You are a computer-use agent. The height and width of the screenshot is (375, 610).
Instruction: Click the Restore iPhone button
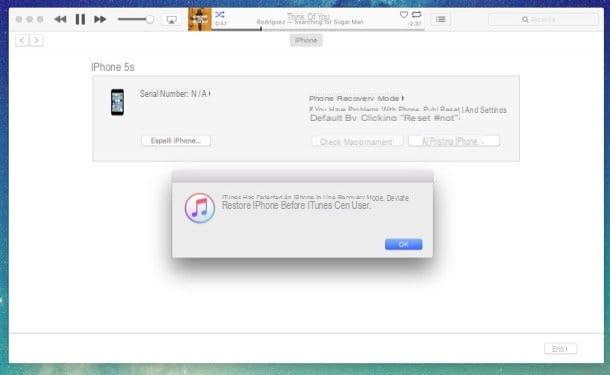[454, 141]
